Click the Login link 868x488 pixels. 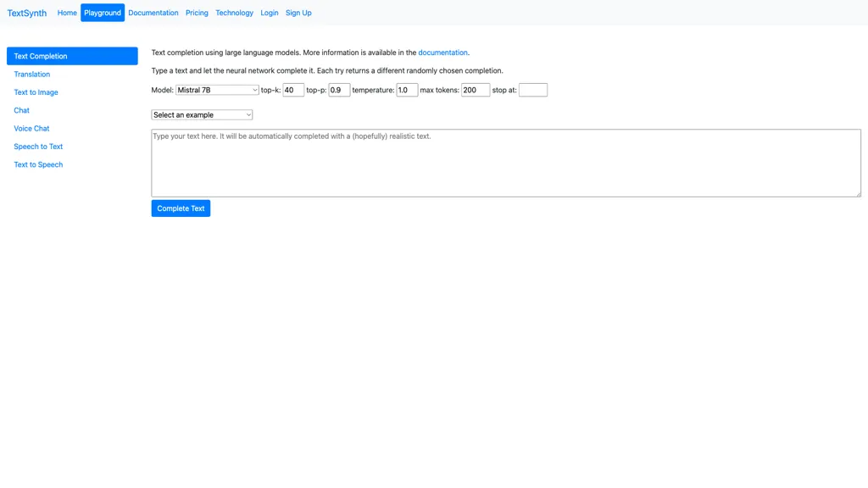(269, 13)
